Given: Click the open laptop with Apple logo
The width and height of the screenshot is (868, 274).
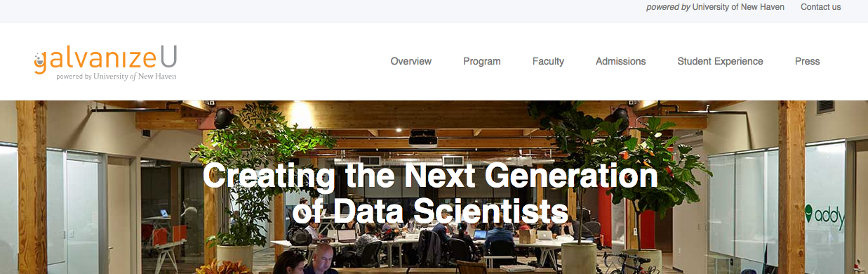Looking at the screenshot, I should [x=545, y=235].
